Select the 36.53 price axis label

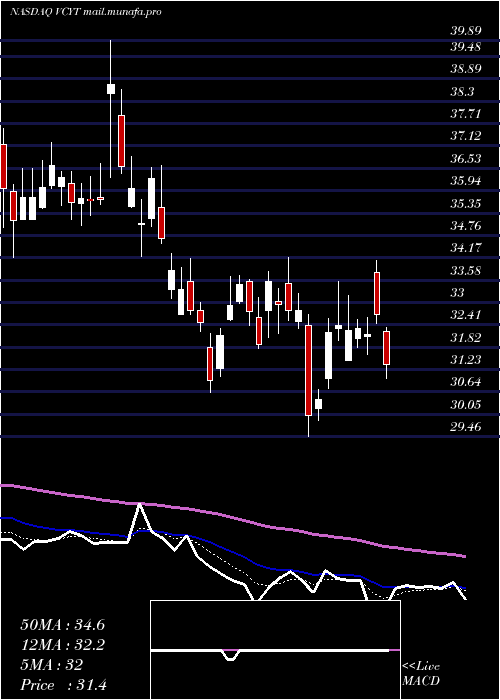466,158
